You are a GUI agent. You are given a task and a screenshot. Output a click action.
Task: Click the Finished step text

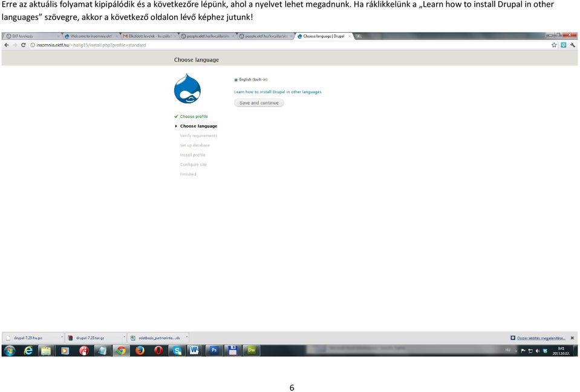(188, 174)
